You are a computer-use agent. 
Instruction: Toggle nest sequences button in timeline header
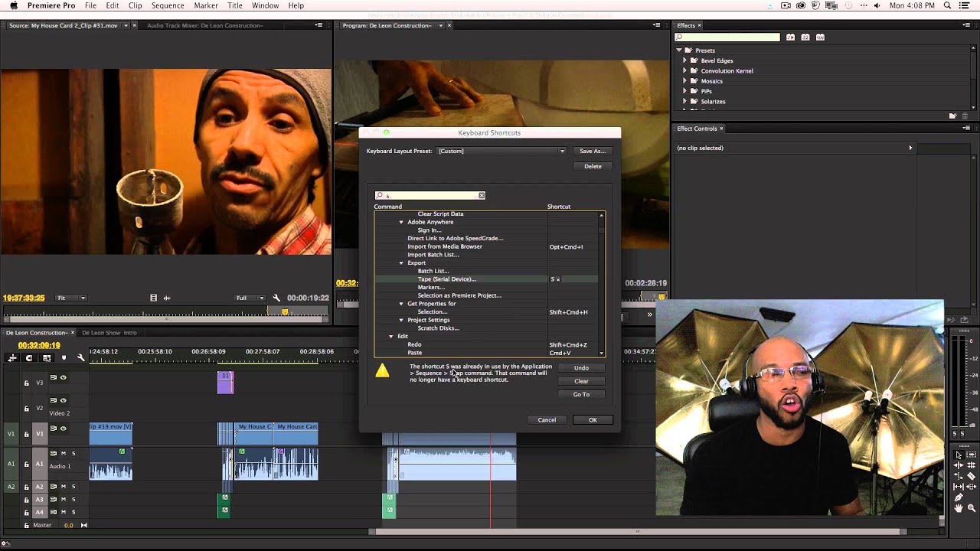click(x=12, y=358)
